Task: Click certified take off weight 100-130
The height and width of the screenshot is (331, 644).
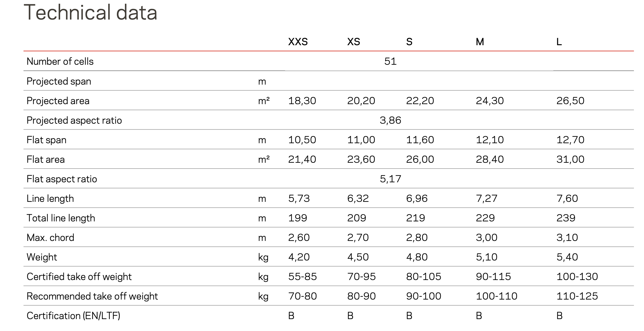Action: coord(577,277)
